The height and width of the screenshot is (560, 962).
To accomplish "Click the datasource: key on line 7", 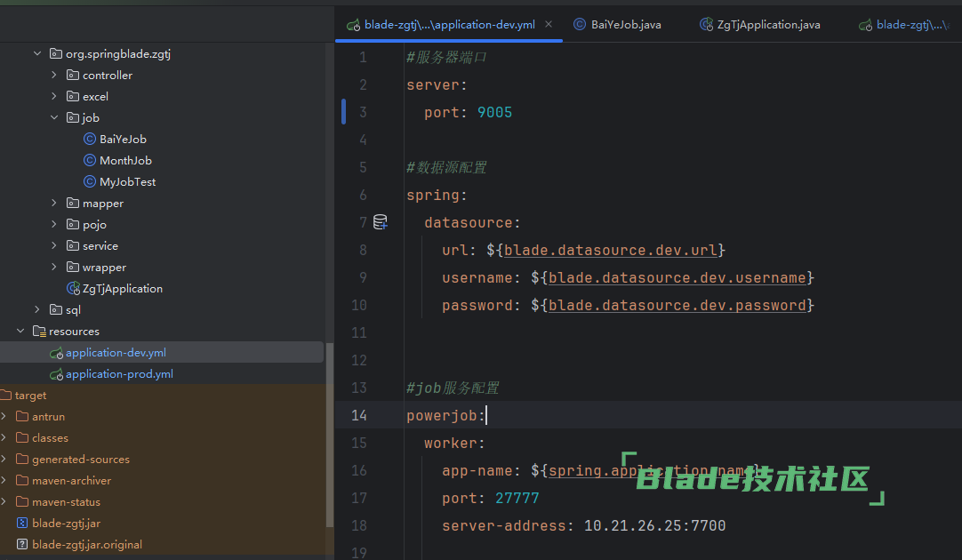I will [x=472, y=222].
